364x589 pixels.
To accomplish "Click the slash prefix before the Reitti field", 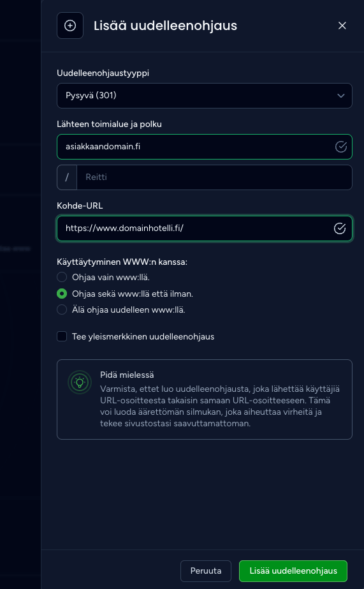I will click(x=67, y=177).
